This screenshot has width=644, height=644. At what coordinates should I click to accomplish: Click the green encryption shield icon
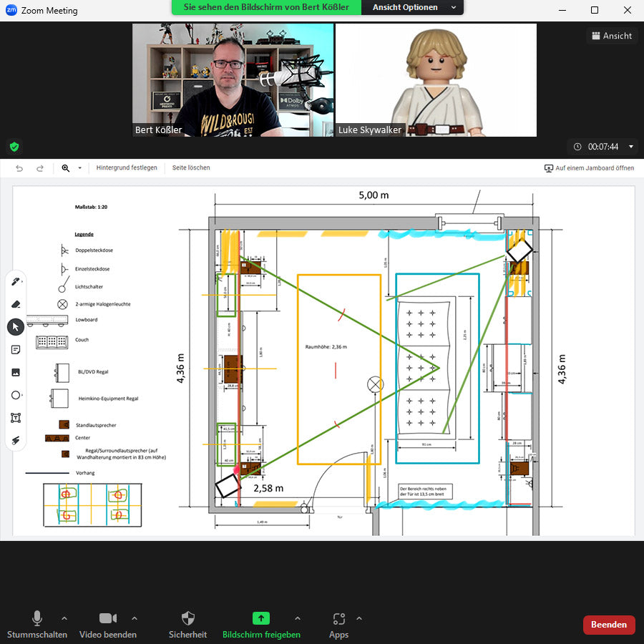(x=14, y=147)
